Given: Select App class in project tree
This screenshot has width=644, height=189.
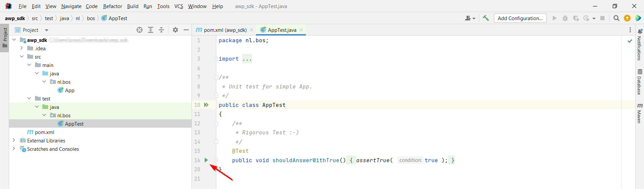Looking at the screenshot, I should pos(69,90).
